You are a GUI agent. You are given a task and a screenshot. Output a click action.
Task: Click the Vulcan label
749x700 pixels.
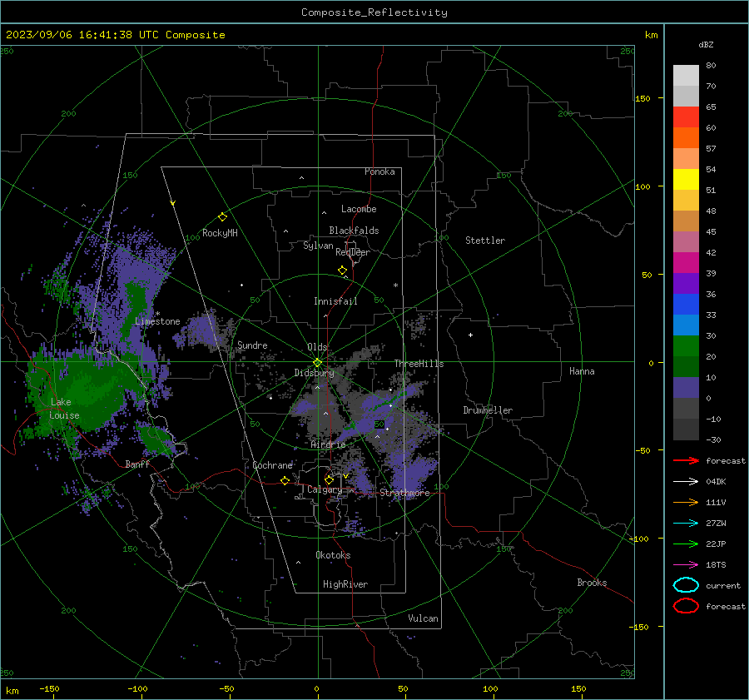coord(424,618)
